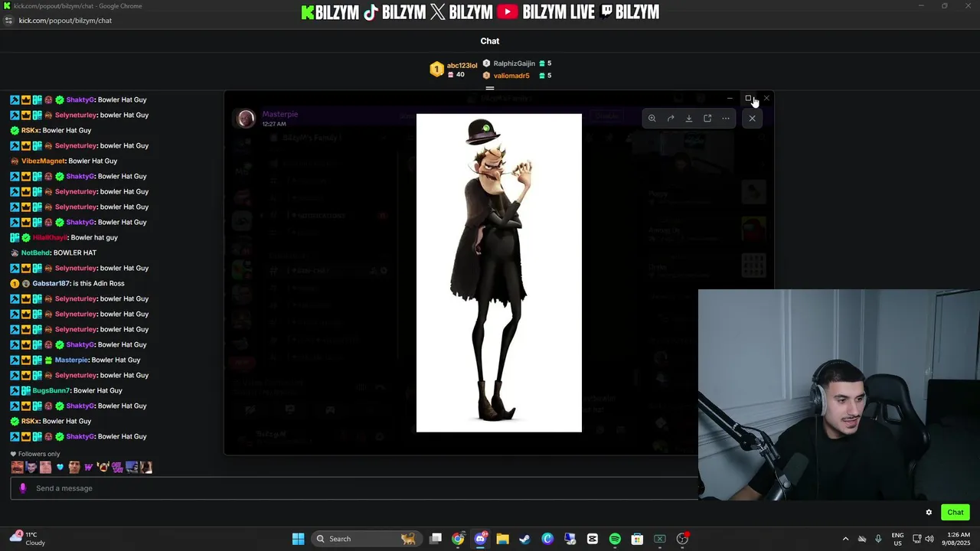Click the tray microphone icon
This screenshot has height=551, width=980.
coord(878,539)
